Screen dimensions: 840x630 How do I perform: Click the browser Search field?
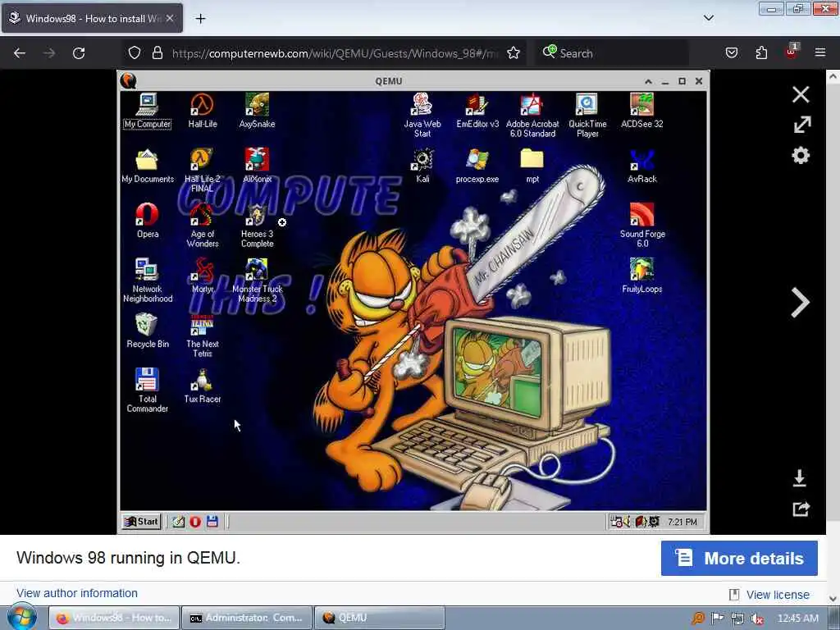(612, 53)
